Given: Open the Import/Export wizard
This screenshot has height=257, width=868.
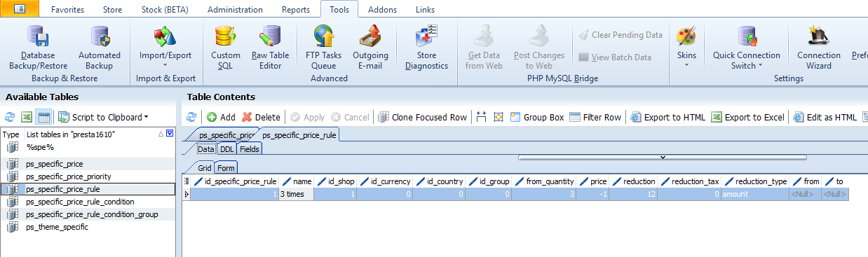Looking at the screenshot, I should (x=165, y=47).
